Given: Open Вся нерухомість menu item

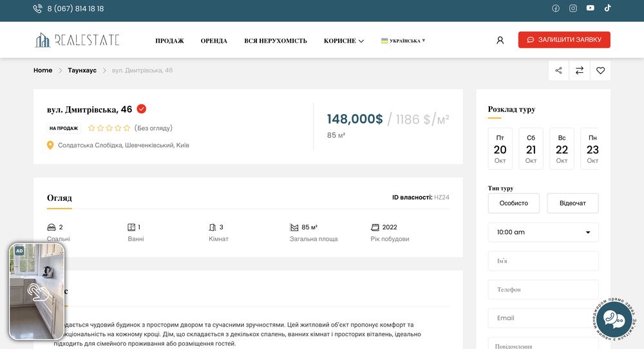Looking at the screenshot, I should [x=276, y=41].
